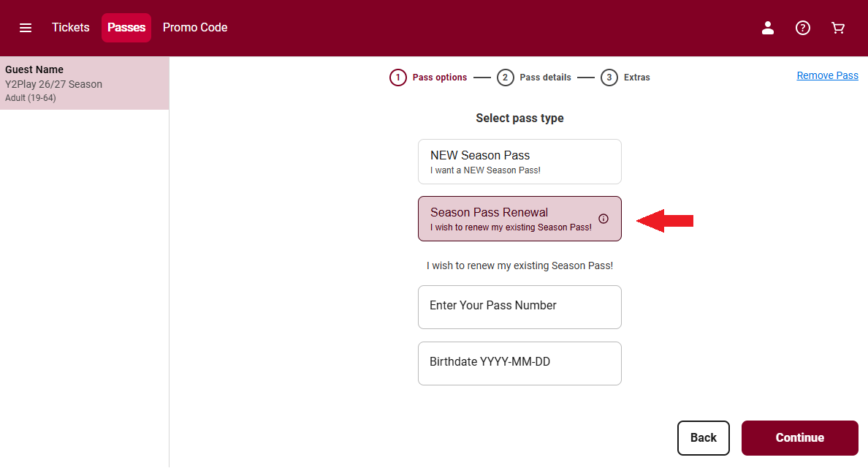Click the step 3 circle indicator
Viewport: 868px width, 471px height.
[x=609, y=78]
